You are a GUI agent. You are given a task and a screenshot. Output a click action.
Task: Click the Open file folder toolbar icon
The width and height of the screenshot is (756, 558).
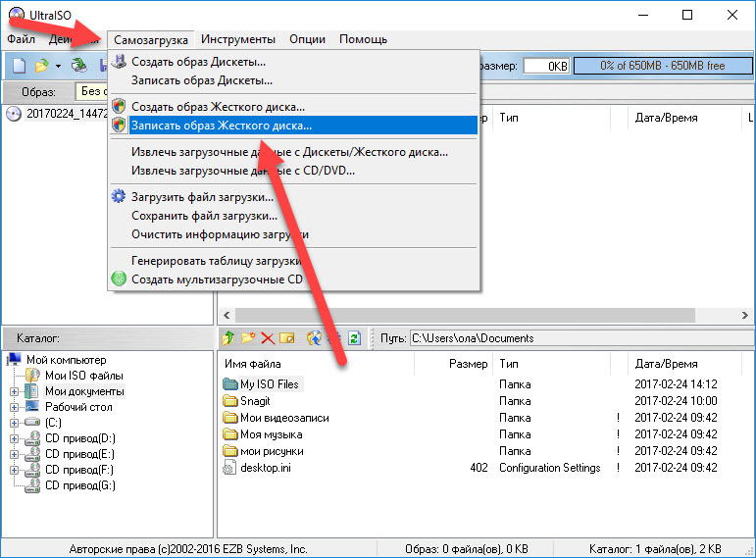click(42, 66)
